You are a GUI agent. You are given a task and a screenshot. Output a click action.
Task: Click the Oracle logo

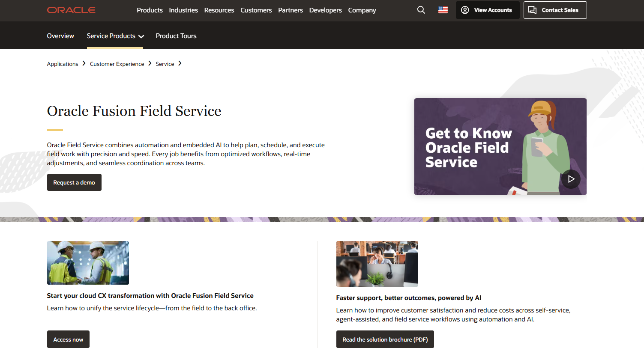[x=71, y=10]
